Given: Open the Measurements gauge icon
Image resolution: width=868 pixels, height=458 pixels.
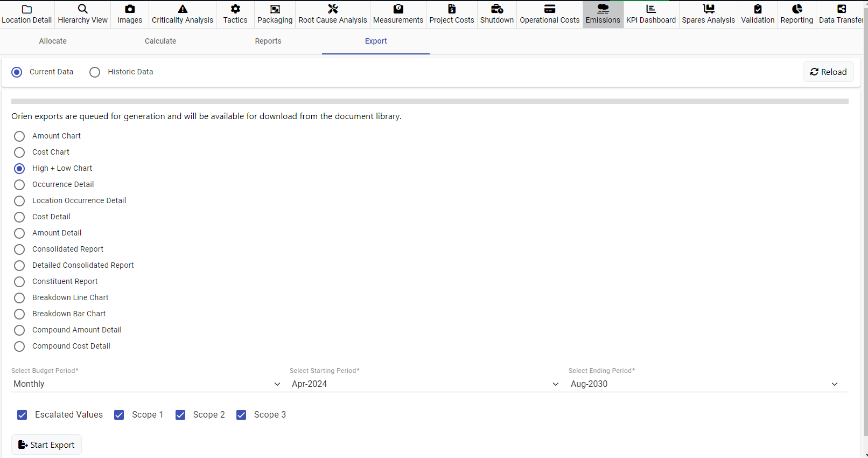Looking at the screenshot, I should (x=398, y=9).
